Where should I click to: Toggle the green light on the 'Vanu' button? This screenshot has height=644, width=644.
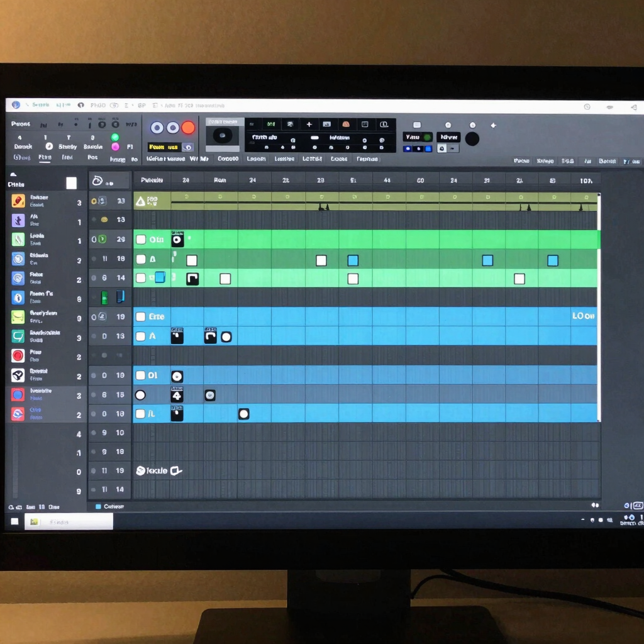coord(427,137)
